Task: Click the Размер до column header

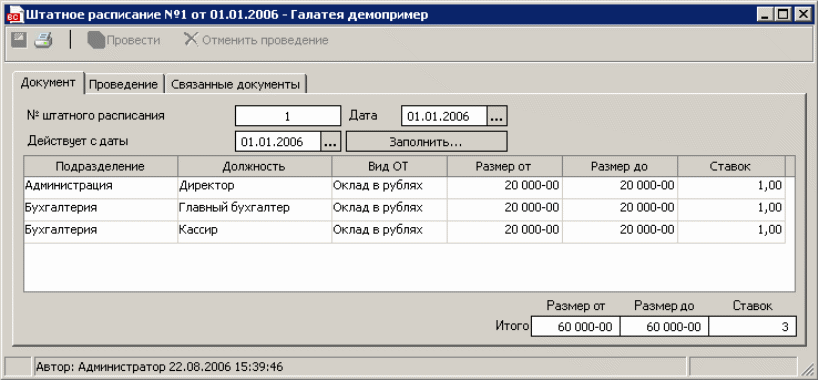Action: point(620,167)
